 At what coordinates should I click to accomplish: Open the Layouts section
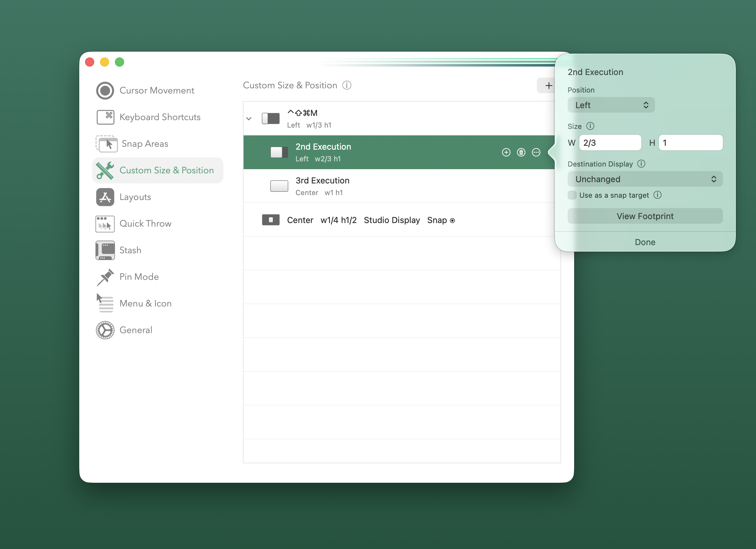click(x=124, y=197)
